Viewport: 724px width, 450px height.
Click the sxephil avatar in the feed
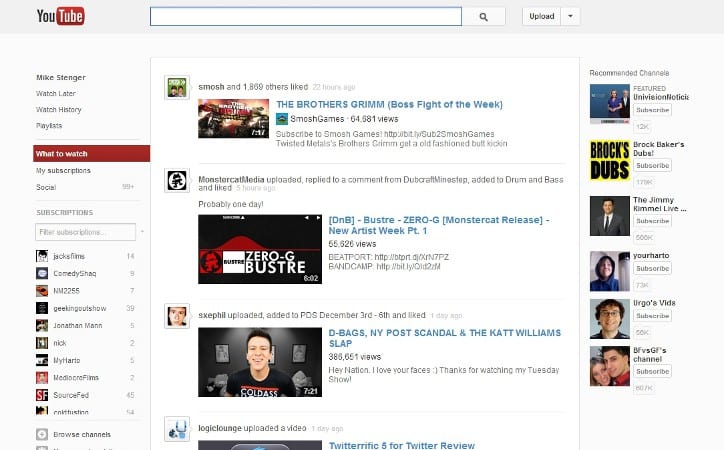pyautogui.click(x=177, y=316)
